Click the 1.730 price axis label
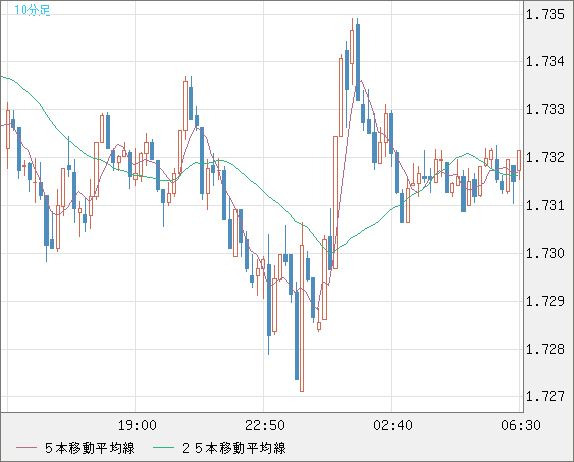Screen dimensions: 574x462 [x=545, y=253]
